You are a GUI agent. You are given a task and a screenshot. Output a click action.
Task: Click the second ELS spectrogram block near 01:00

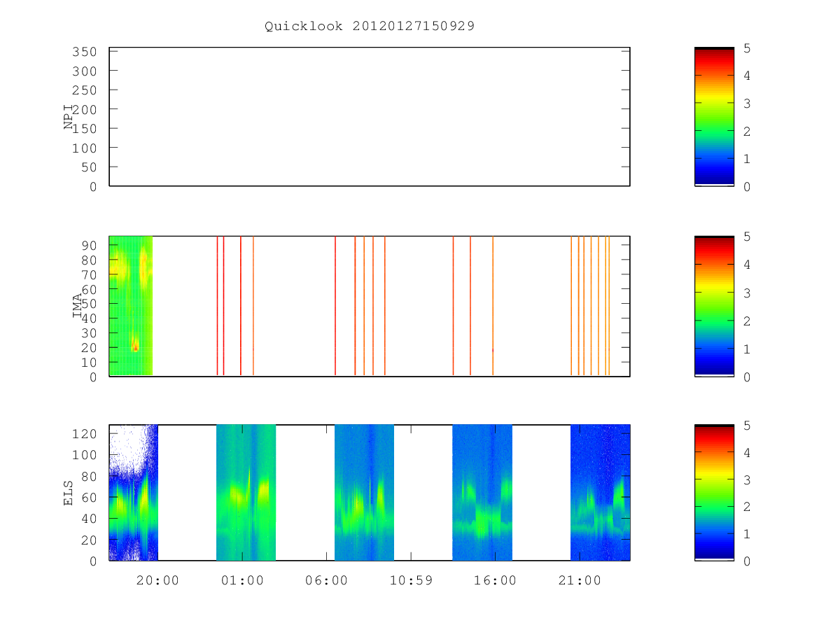point(246,493)
